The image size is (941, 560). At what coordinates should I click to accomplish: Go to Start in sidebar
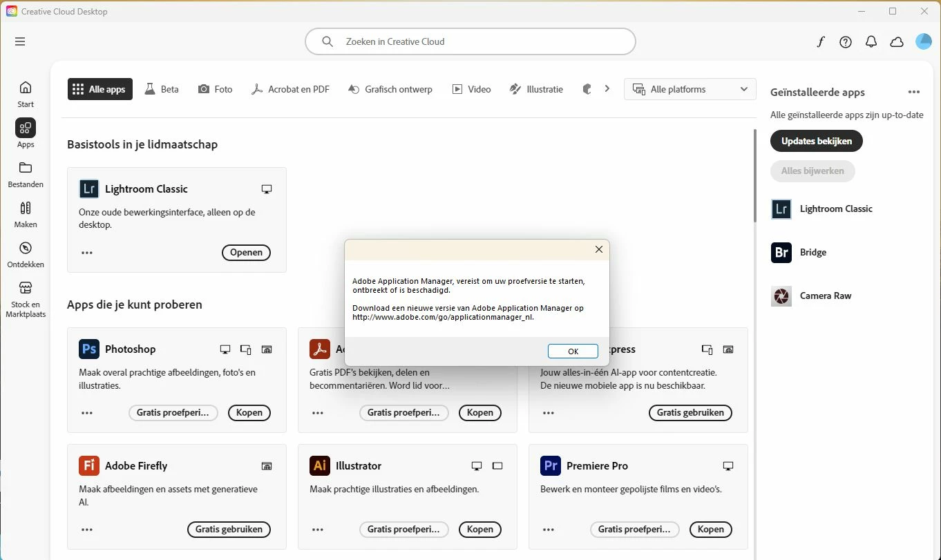tap(26, 94)
